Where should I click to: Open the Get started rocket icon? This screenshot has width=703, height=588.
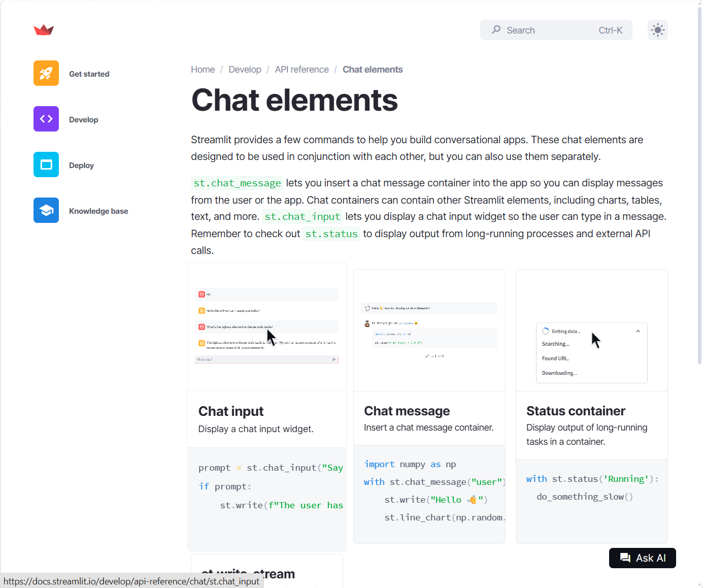[x=46, y=73]
